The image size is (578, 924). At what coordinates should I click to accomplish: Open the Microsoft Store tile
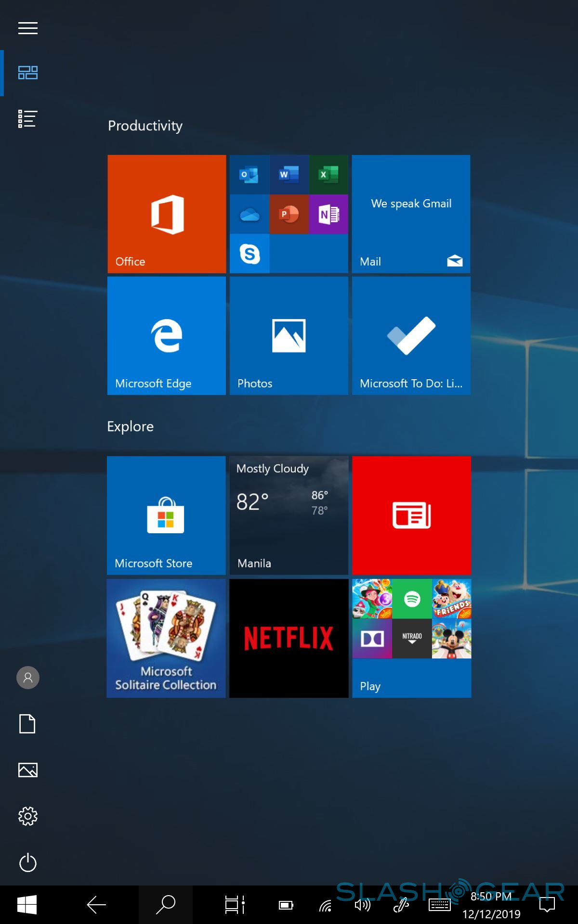point(166,515)
